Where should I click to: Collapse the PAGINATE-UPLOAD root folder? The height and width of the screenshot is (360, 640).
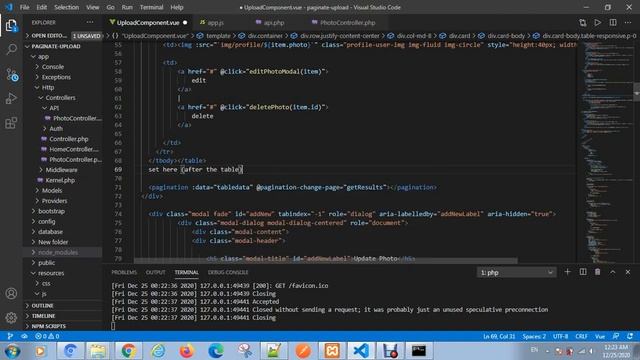pyautogui.click(x=62, y=46)
